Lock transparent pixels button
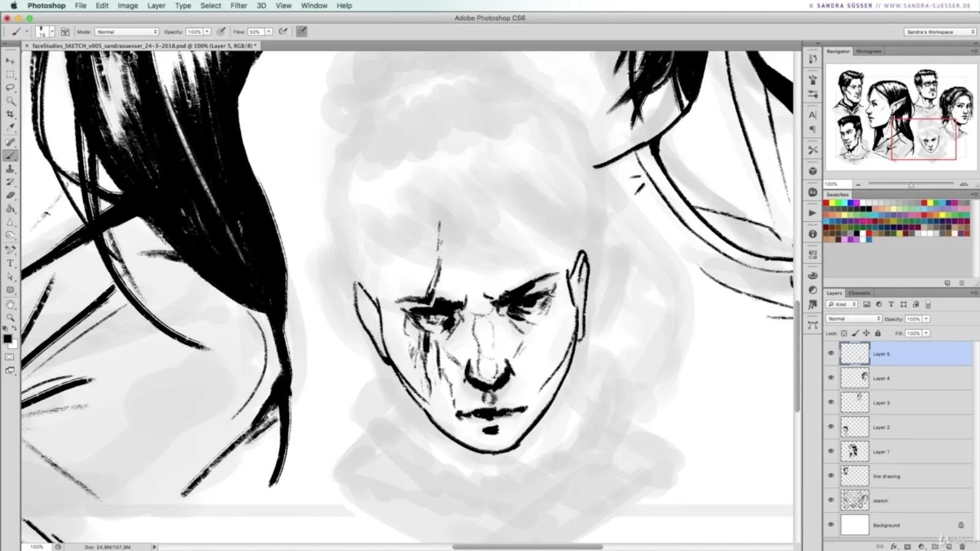 pos(843,334)
